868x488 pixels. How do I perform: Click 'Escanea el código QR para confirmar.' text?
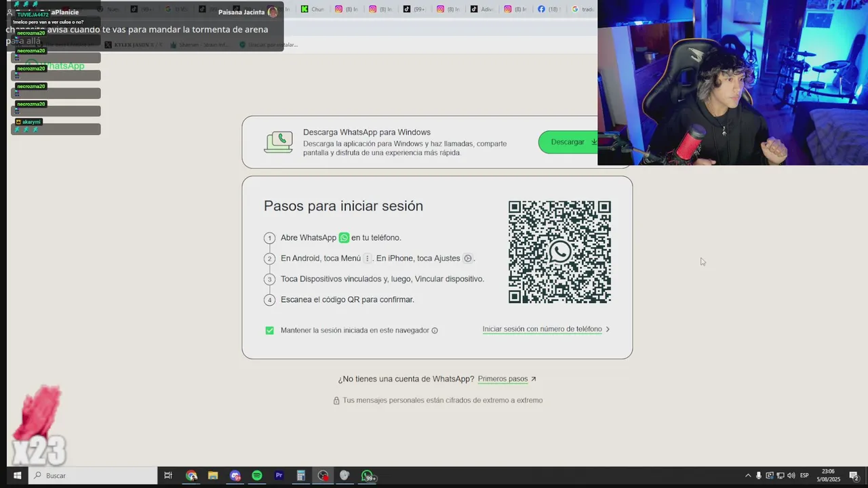[347, 300]
